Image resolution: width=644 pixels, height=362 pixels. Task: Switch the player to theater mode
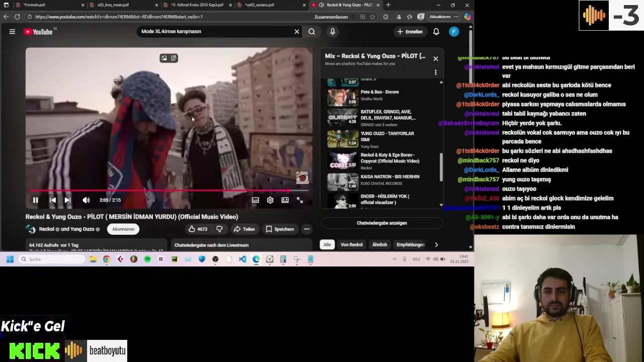285,200
